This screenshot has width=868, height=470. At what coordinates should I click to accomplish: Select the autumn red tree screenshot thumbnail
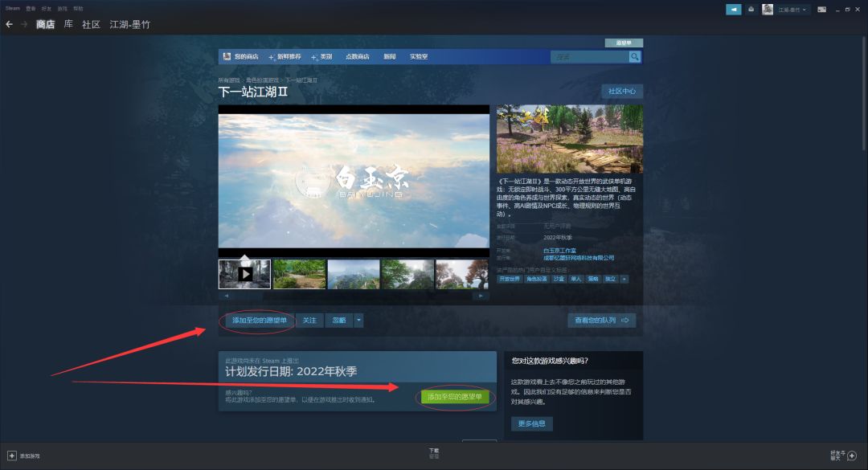coord(462,274)
